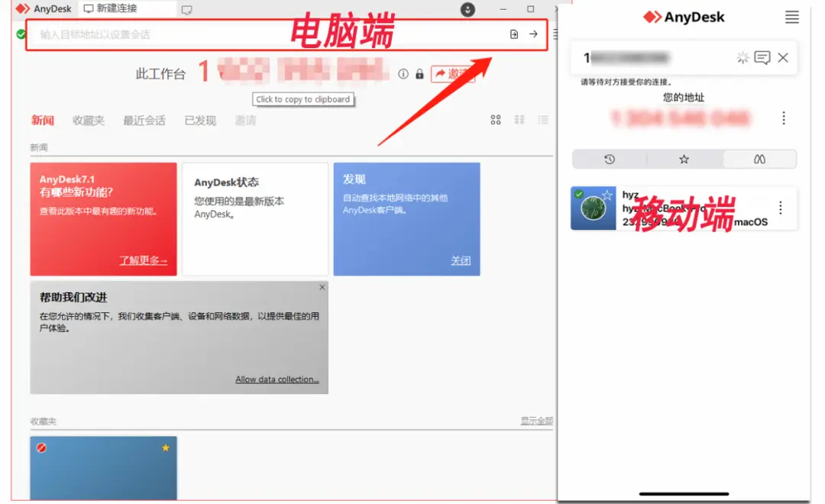The height and width of the screenshot is (504, 825).
Task: Open the three-dot menu for the hyz device
Action: click(780, 208)
